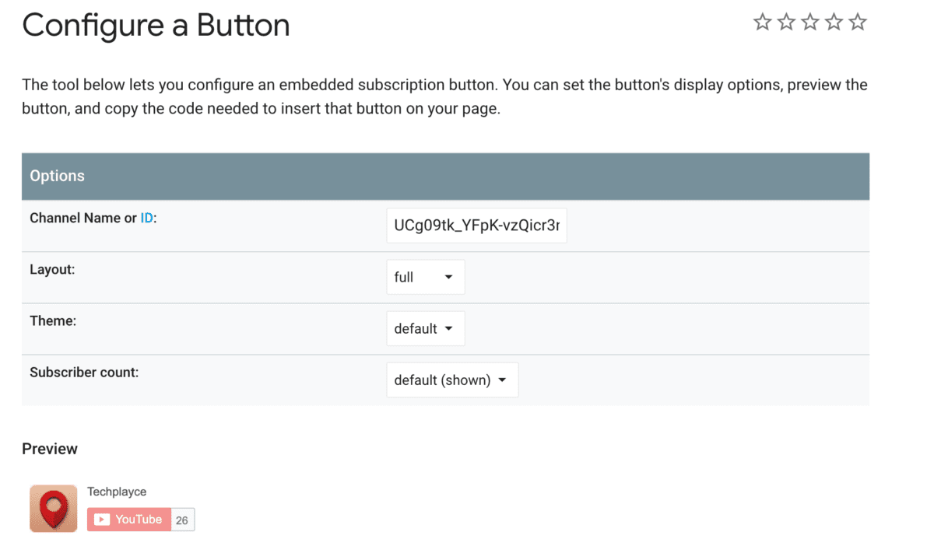Image resolution: width=934 pixels, height=560 pixels.
Task: Click the subscriber count bubble showing 26
Action: (182, 520)
